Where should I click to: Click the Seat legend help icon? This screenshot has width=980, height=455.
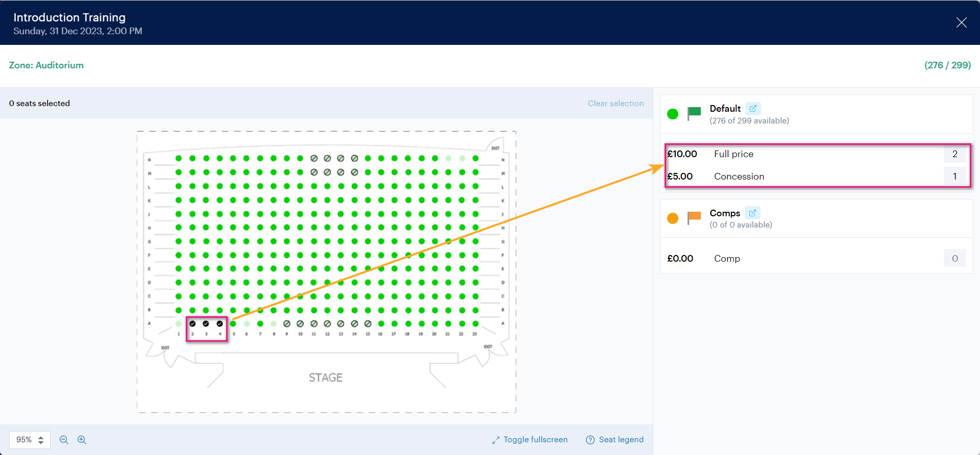pyautogui.click(x=590, y=440)
